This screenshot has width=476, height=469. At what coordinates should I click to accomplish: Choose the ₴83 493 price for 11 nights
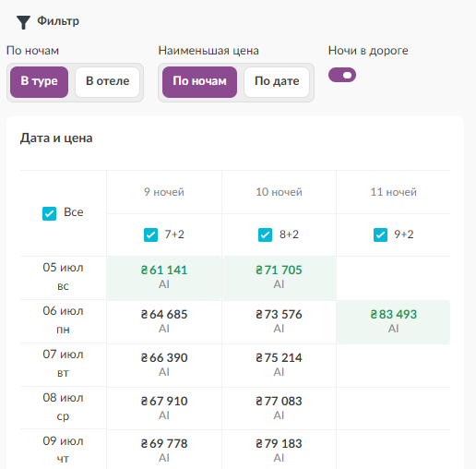[393, 322]
